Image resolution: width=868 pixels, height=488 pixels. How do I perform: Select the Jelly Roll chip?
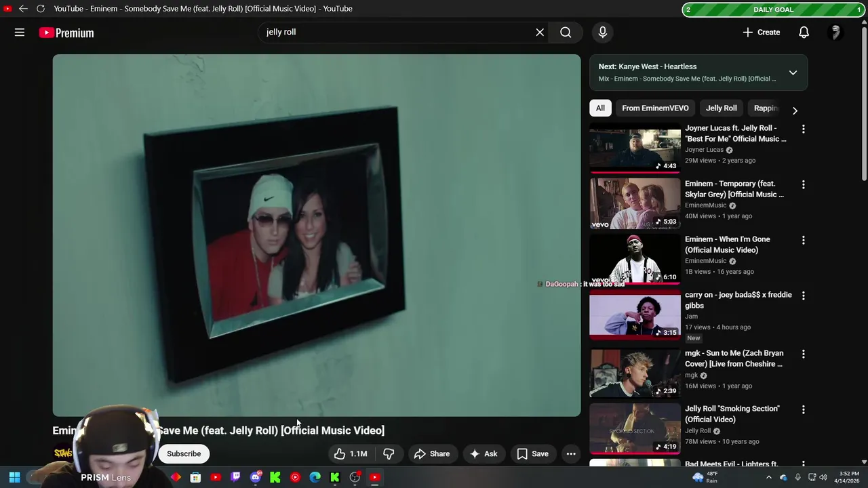pyautogui.click(x=721, y=108)
